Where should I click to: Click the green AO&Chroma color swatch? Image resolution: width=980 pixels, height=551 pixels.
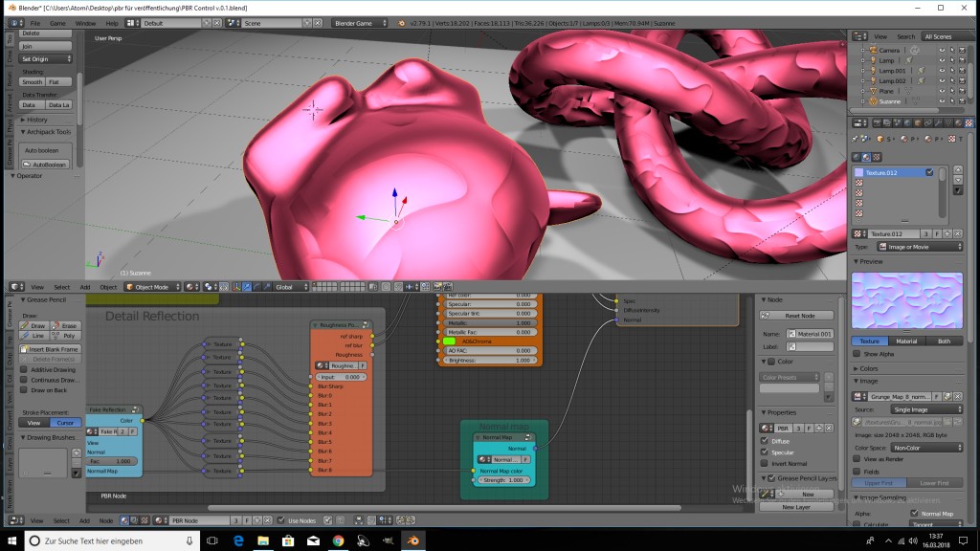coord(449,342)
